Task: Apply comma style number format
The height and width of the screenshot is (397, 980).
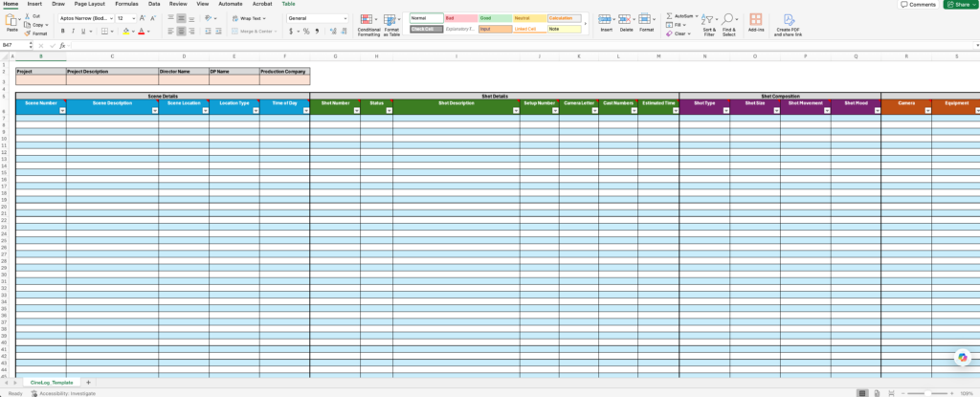Action: [x=317, y=31]
